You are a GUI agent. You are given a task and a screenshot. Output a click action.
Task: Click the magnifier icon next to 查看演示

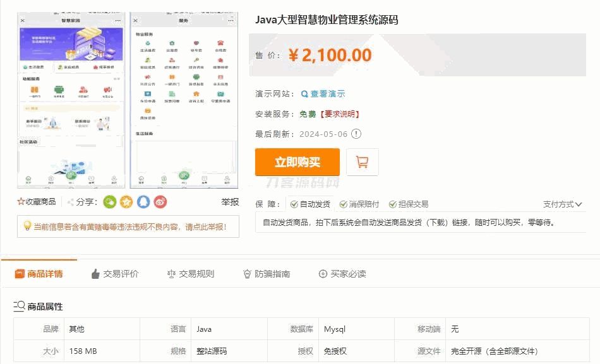tap(304, 94)
